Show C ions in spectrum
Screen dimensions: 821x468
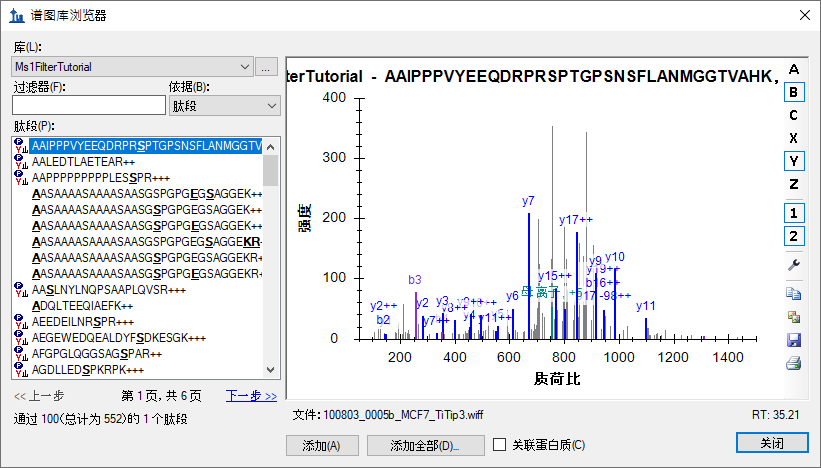[x=794, y=115]
